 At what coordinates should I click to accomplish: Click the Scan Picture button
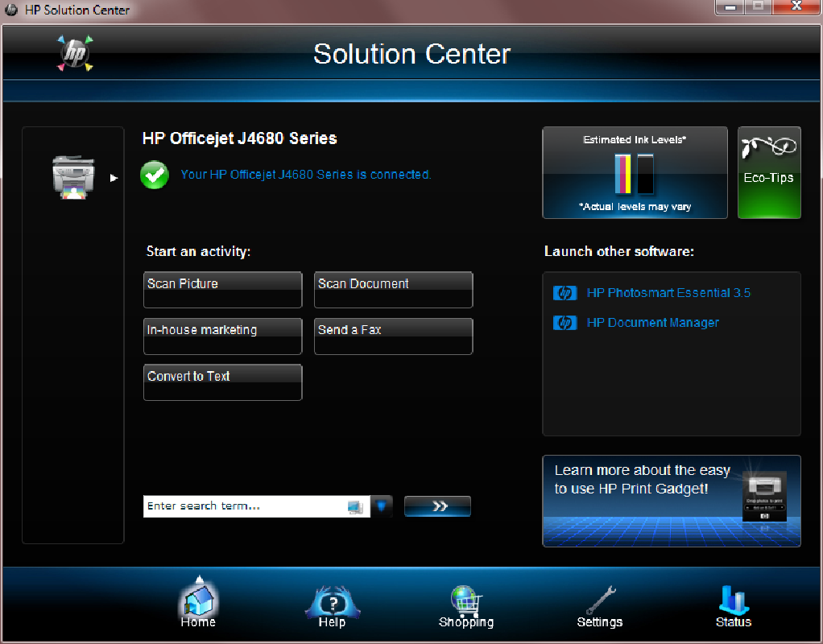pyautogui.click(x=222, y=290)
